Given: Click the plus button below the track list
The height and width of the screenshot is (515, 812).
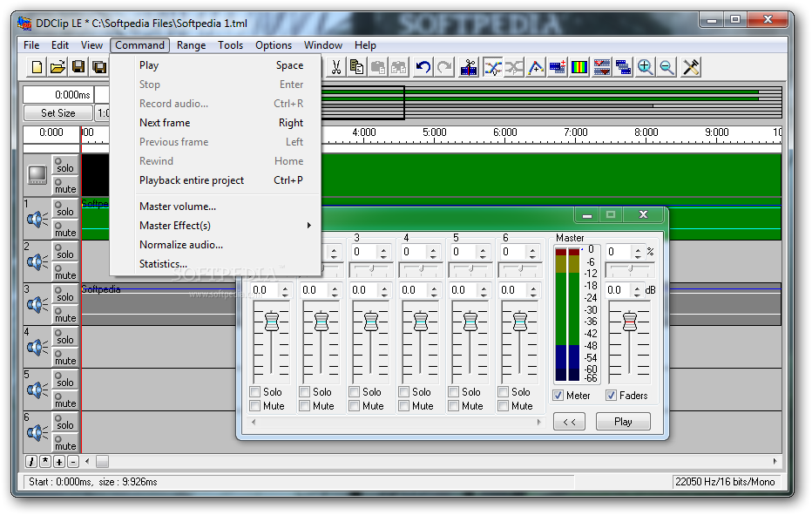Looking at the screenshot, I should pos(59,462).
